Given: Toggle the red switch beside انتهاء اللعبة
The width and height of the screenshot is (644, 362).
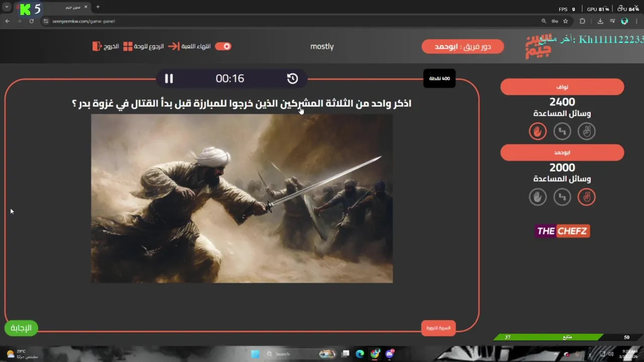Looking at the screenshot, I should [x=223, y=46].
